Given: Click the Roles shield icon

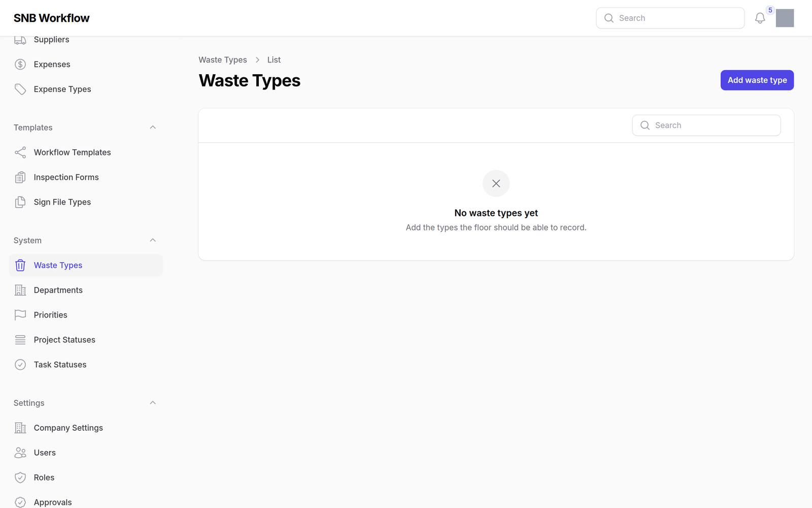Looking at the screenshot, I should tap(20, 478).
